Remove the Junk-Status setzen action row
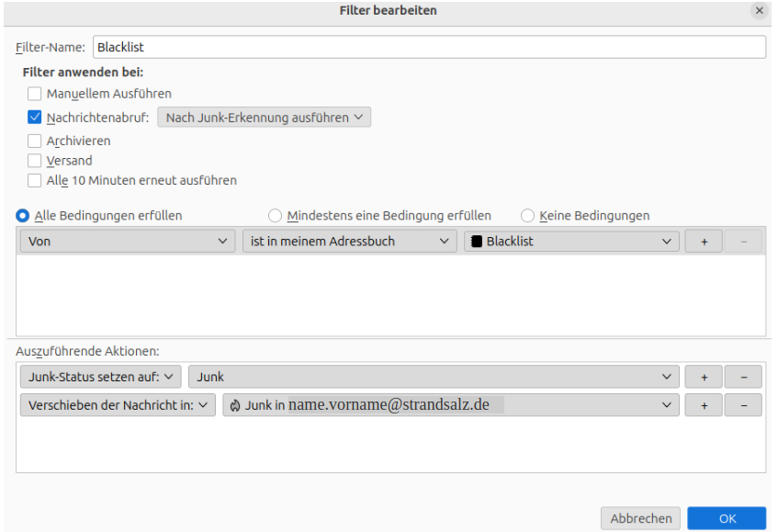Screen dimensions: 778x532 743,377
